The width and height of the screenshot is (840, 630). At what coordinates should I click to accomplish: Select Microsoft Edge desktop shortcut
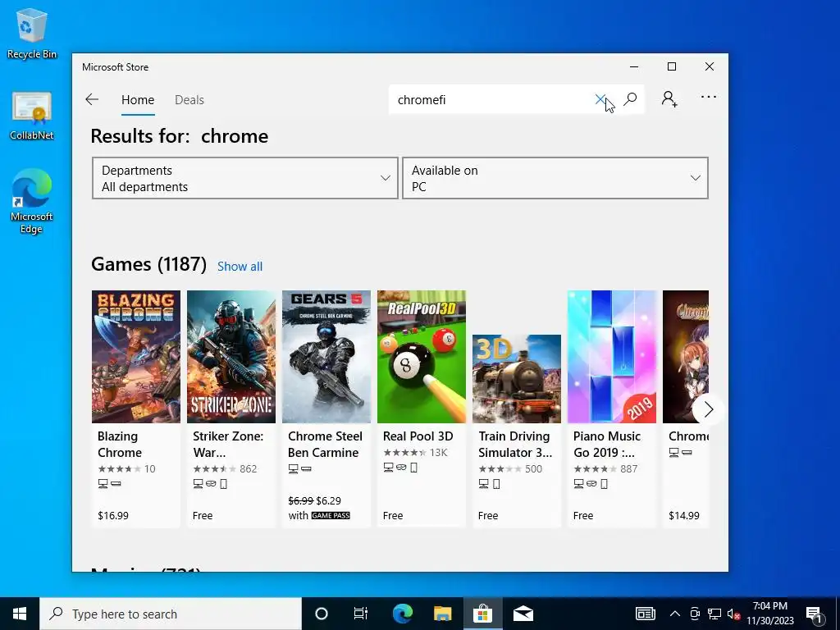click(32, 202)
